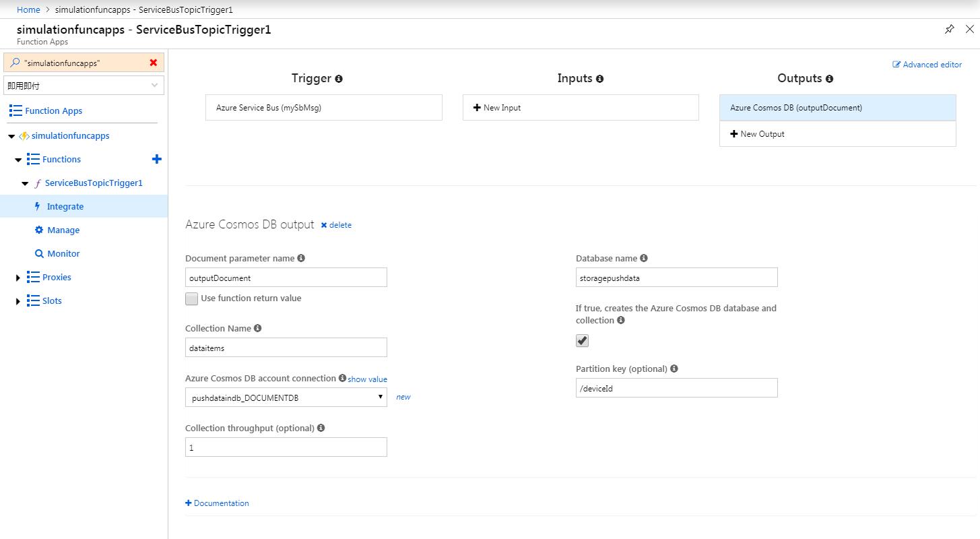The height and width of the screenshot is (539, 980).
Task: Click the sidebar search box
Action: point(84,63)
